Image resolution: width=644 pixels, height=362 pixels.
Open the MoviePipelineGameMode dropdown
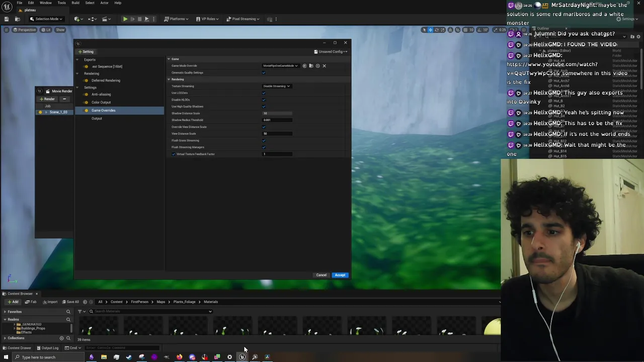coord(280,66)
